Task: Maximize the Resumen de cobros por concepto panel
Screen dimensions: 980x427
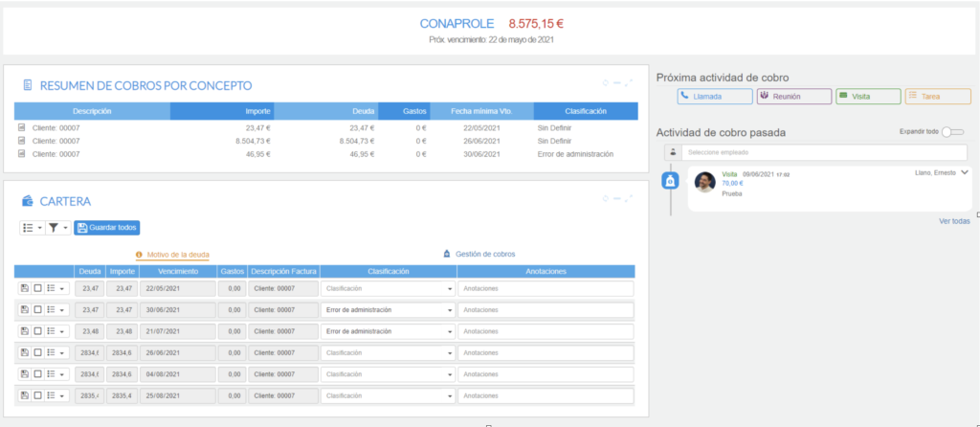Action: point(629,82)
